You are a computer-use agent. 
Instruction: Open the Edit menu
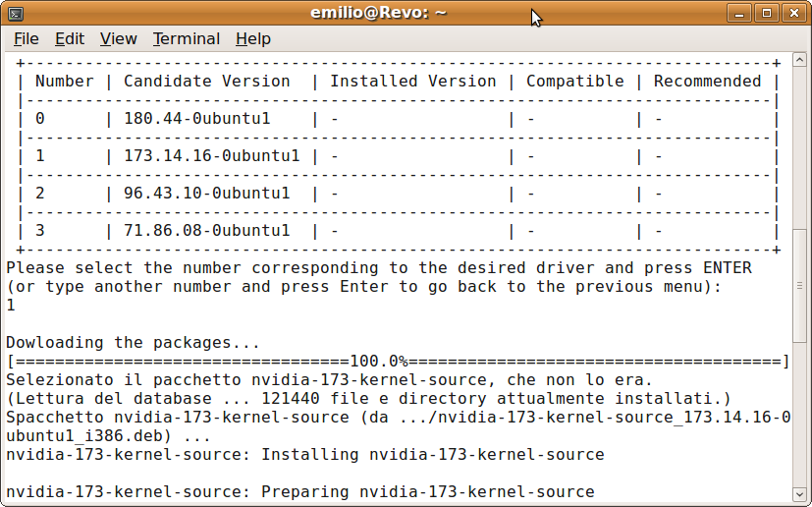click(x=70, y=39)
